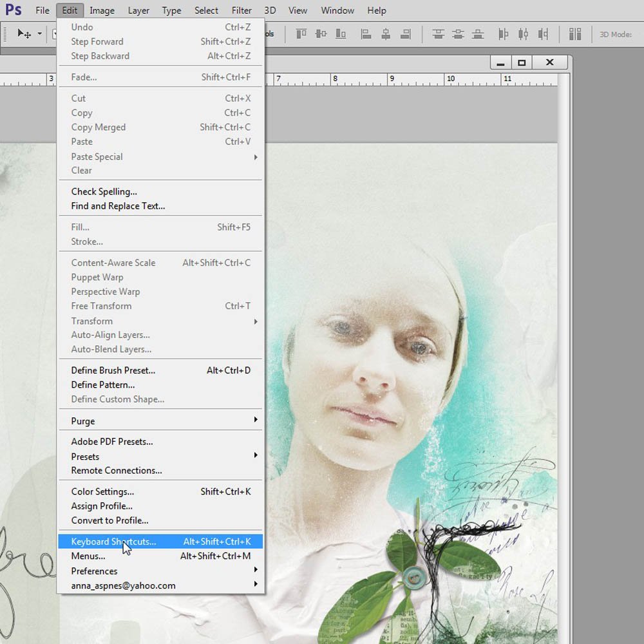The image size is (644, 644).
Task: Click the options bar gripper handle
Action: (5, 33)
